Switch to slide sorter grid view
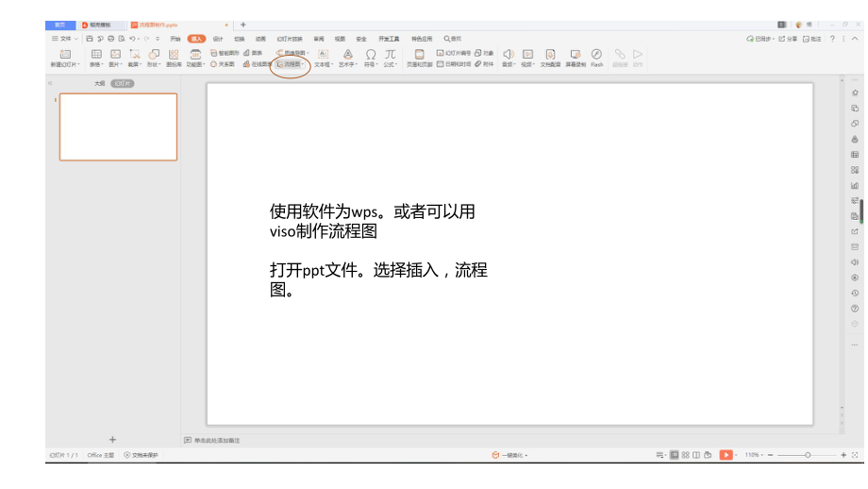 685,455
